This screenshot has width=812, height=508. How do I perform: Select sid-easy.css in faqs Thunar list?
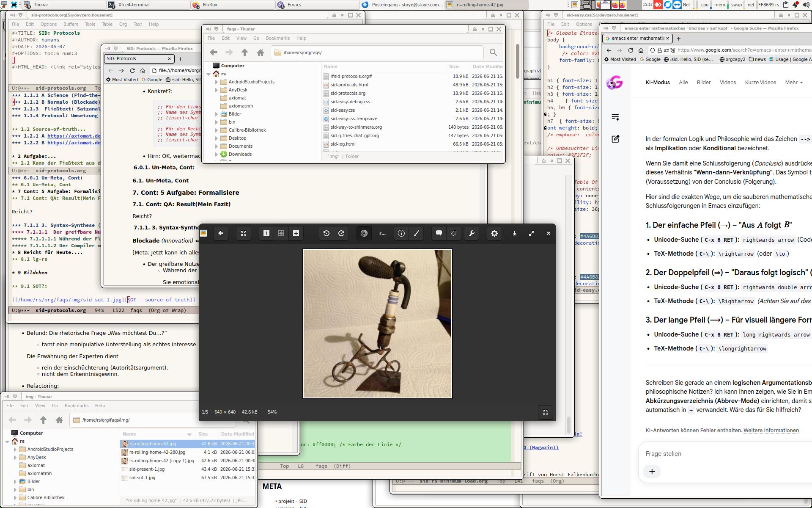point(343,110)
